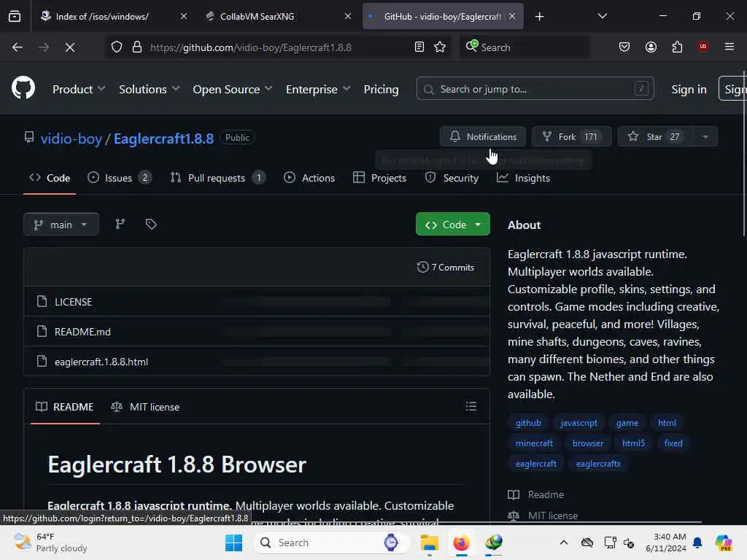Image resolution: width=747 pixels, height=560 pixels.
Task: Expand the Enterprise menu
Action: coord(318,89)
